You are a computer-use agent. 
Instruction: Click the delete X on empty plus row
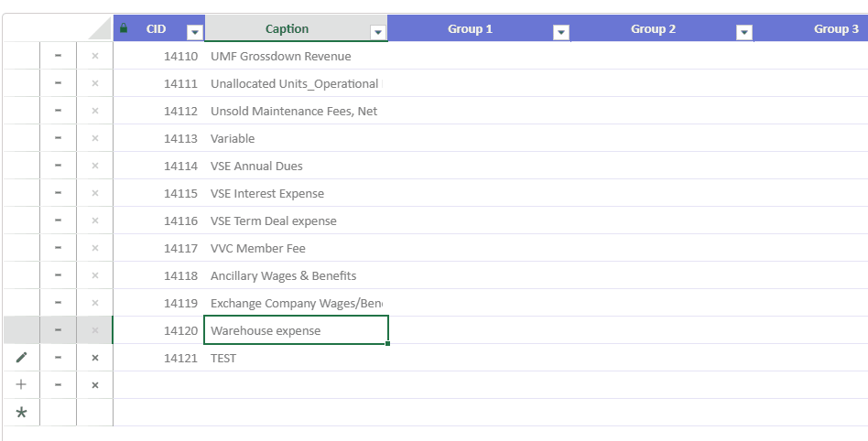pyautogui.click(x=94, y=385)
